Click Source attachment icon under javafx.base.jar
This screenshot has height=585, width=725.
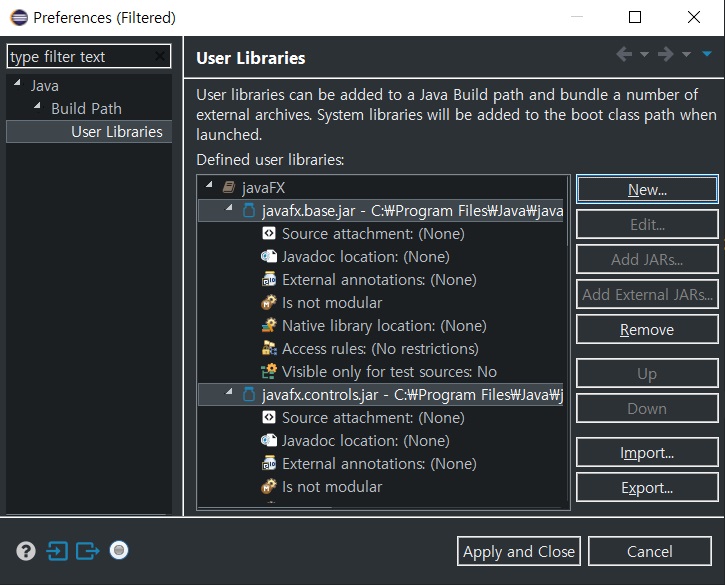coord(269,233)
